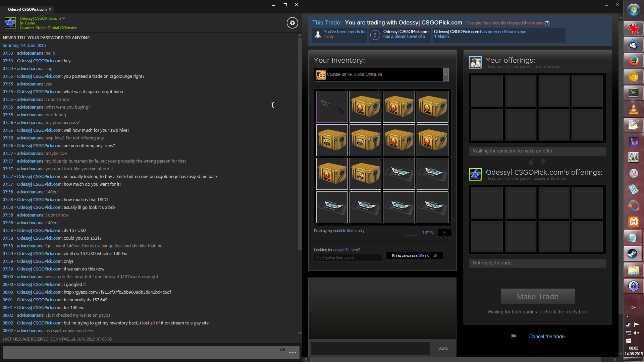Expand Show advanced filters

414,256
